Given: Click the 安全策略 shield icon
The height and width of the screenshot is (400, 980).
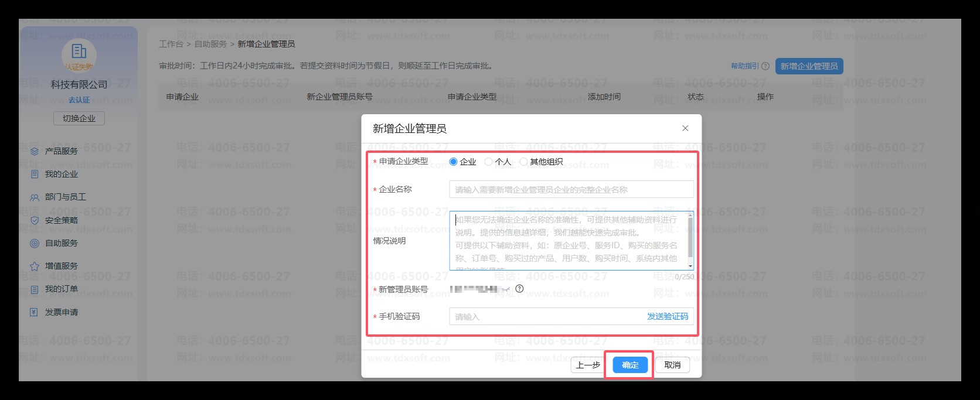Looking at the screenshot, I should (x=35, y=220).
